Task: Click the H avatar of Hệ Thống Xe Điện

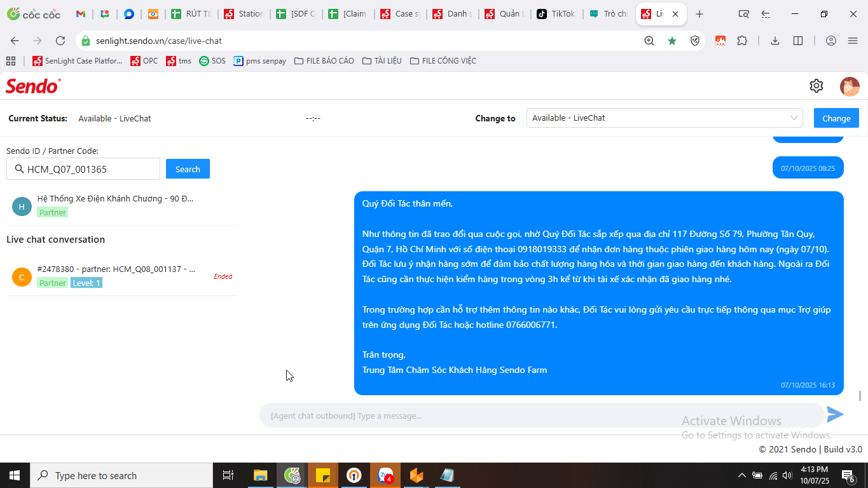Action: coord(22,206)
